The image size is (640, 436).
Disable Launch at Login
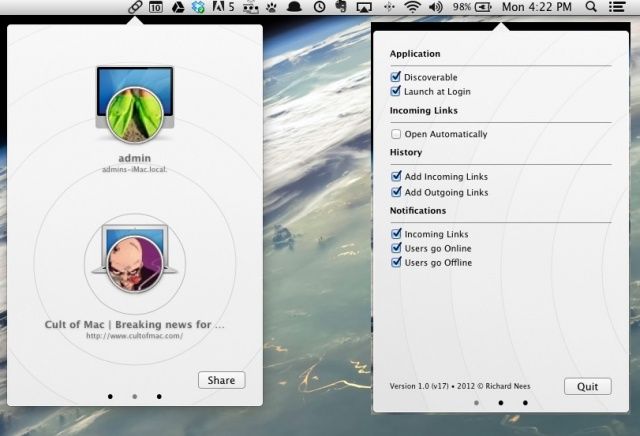(397, 91)
